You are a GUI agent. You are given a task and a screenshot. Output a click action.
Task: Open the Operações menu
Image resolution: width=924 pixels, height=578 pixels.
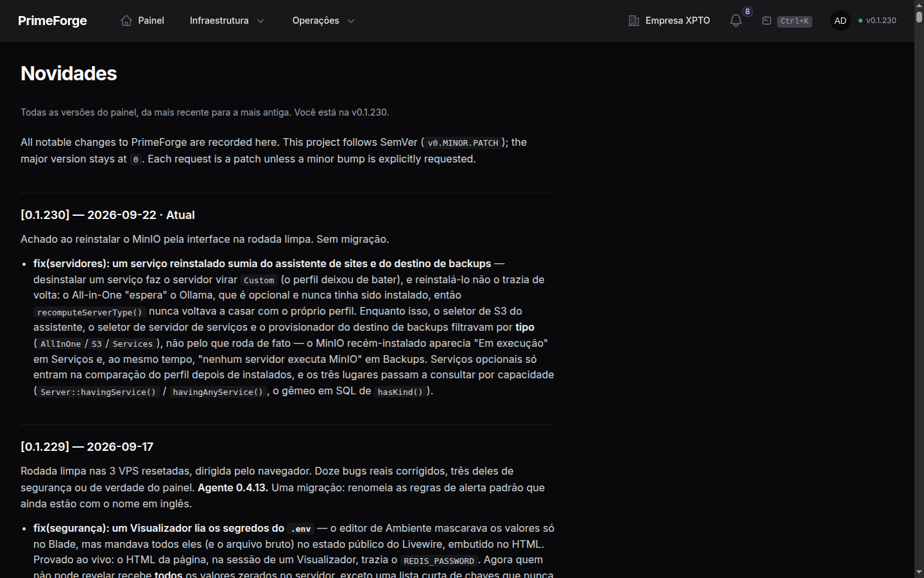point(323,21)
